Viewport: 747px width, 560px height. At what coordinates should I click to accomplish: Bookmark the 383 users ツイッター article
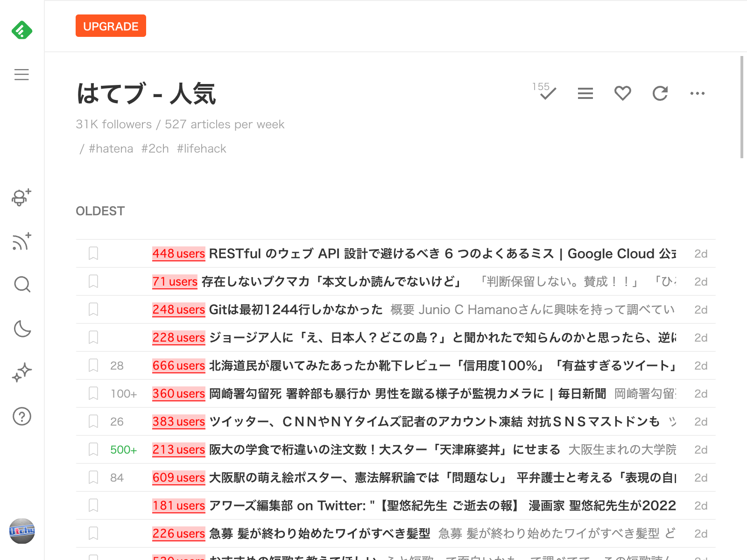pos(93,421)
